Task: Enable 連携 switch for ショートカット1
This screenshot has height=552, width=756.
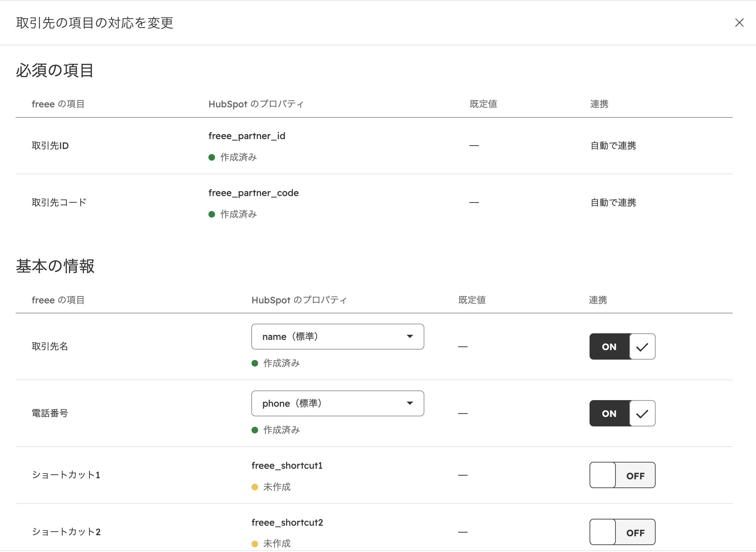Action: pos(622,475)
